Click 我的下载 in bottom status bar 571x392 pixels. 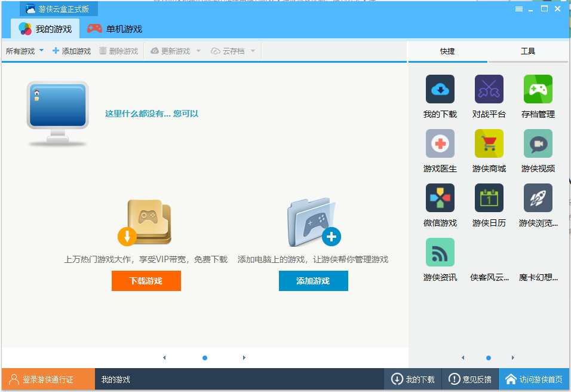tap(413, 379)
